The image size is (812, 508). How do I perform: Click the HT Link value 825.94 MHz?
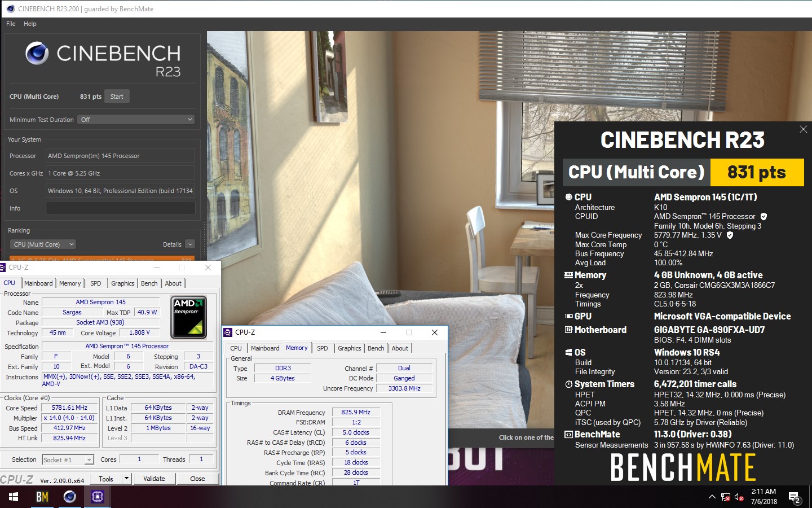tap(69, 438)
